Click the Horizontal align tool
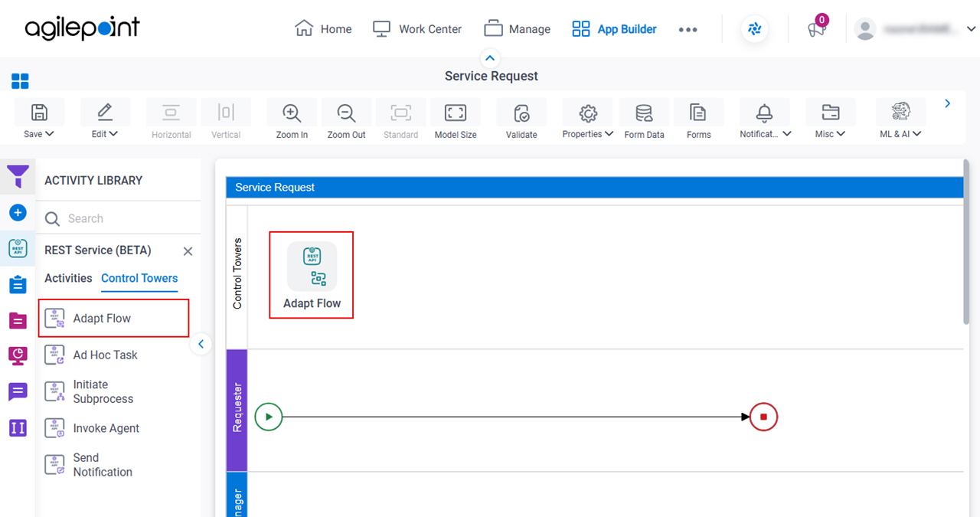The image size is (980, 517). tap(171, 120)
